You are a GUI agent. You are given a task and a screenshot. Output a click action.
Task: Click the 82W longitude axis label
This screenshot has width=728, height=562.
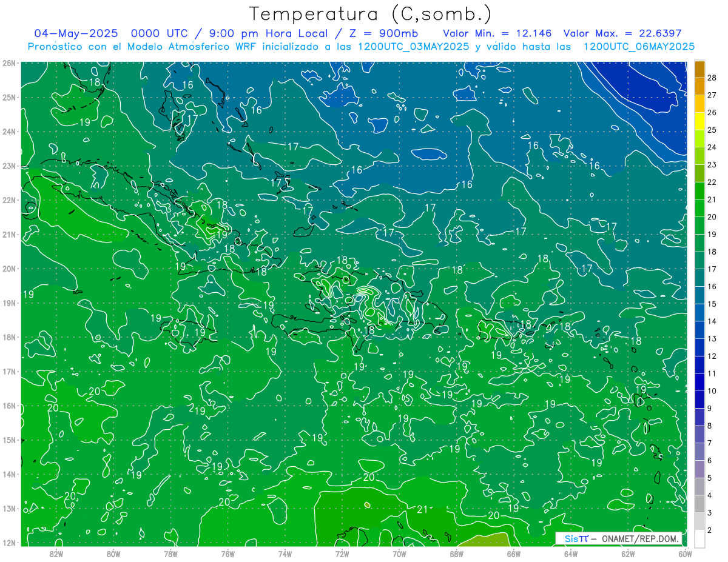click(56, 554)
